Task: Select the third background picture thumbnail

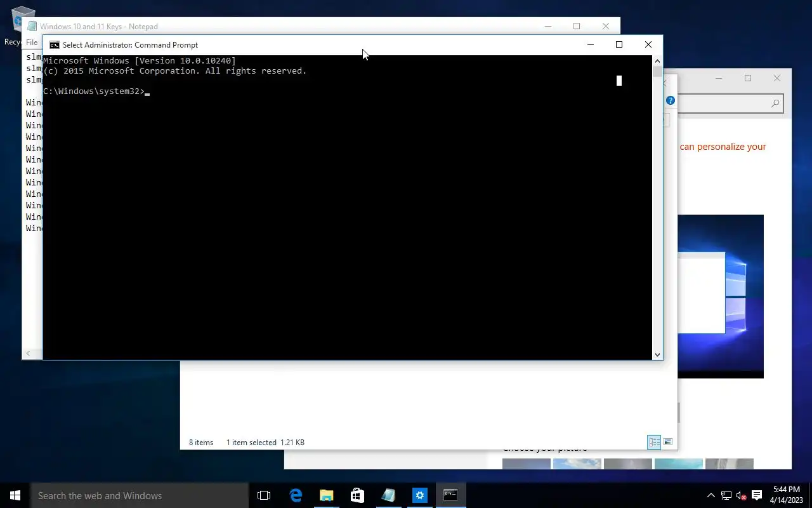Action: point(628,464)
